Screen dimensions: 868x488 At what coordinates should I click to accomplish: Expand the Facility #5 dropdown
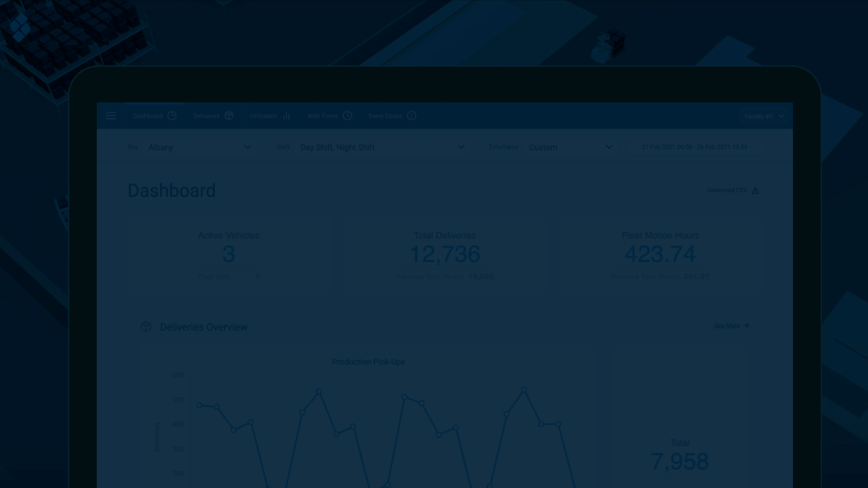[x=764, y=116]
